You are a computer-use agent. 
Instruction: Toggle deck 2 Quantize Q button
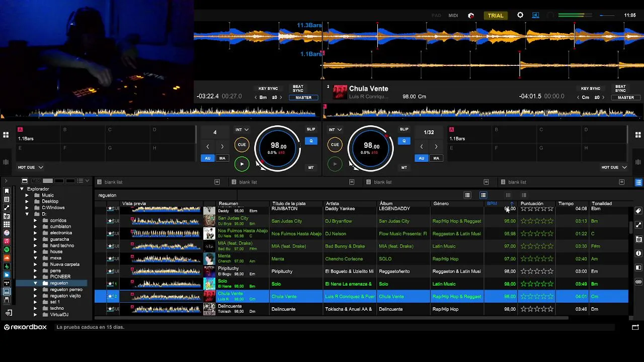(404, 141)
